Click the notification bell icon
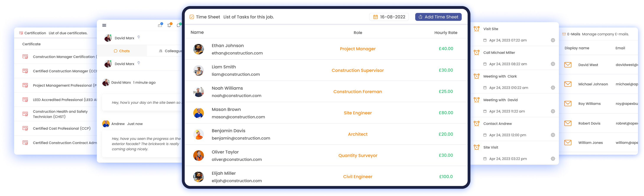Screen dimensions: 644x196 click(x=169, y=25)
